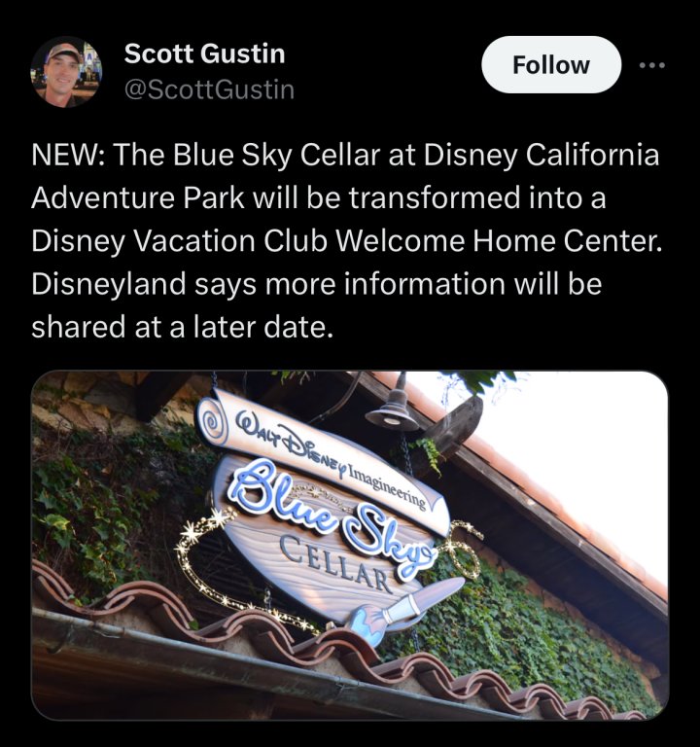The width and height of the screenshot is (700, 747).
Task: Open the three-dot more options menu
Action: (x=652, y=65)
